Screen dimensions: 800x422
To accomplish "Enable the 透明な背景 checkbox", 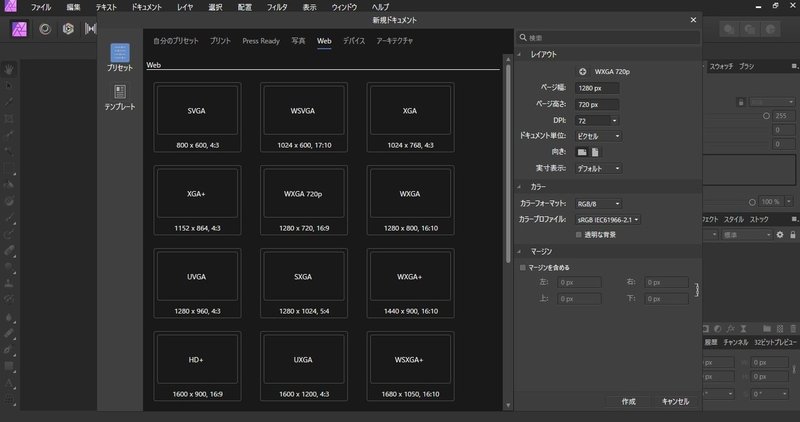I will pyautogui.click(x=579, y=235).
